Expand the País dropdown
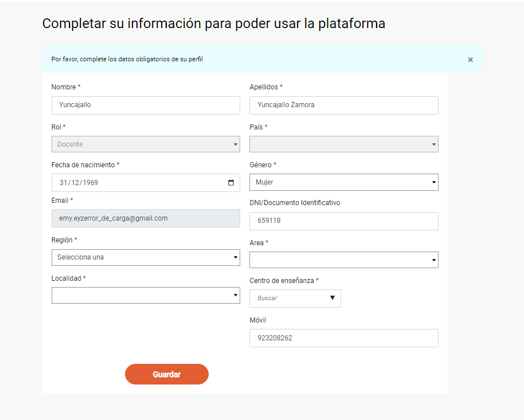Viewport: 524px width, 420px height. (343, 144)
